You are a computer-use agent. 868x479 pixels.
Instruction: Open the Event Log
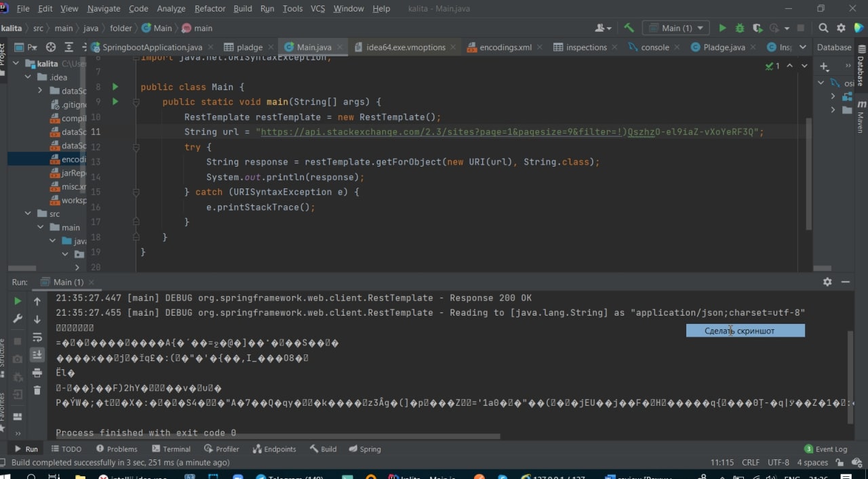pyautogui.click(x=825, y=449)
